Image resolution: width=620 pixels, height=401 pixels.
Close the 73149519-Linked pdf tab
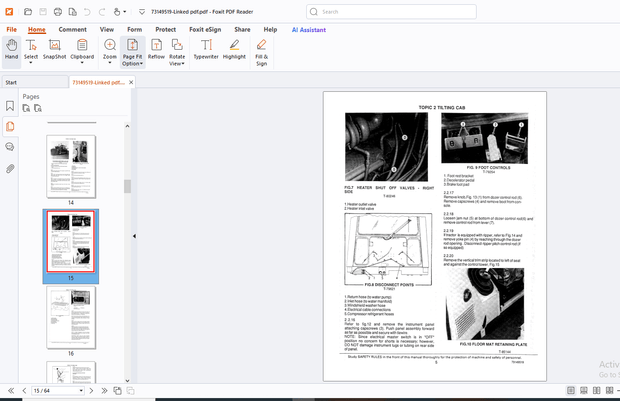(x=131, y=82)
